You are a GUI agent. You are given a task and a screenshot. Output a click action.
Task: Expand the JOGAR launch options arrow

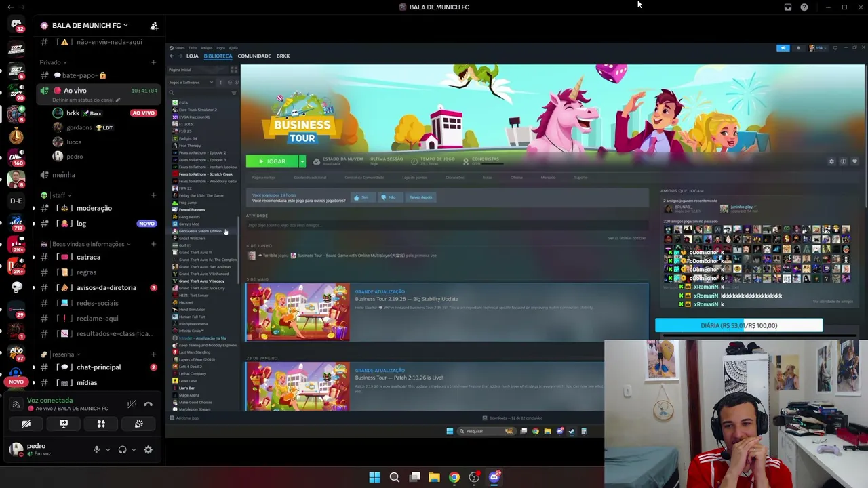(x=302, y=161)
